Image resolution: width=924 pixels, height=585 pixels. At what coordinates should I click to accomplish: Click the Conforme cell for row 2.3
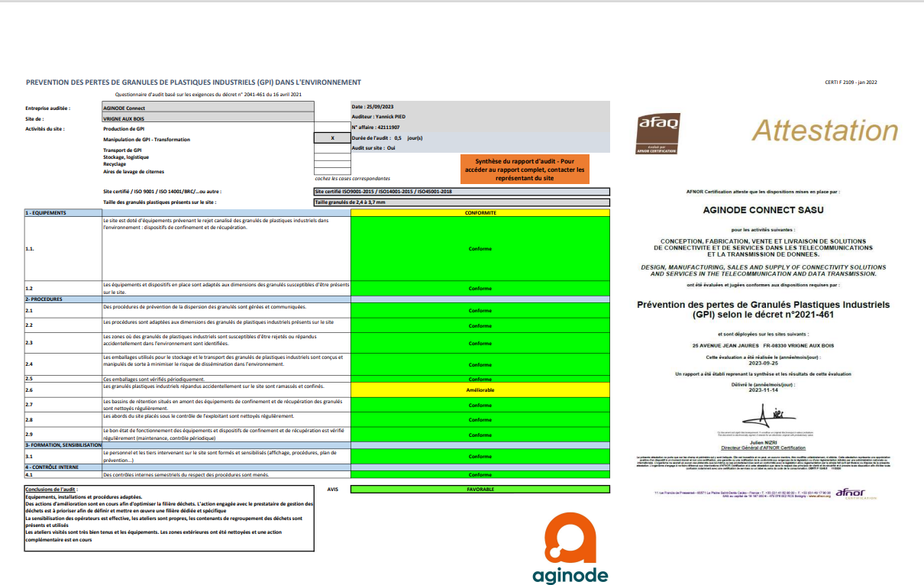[480, 343]
